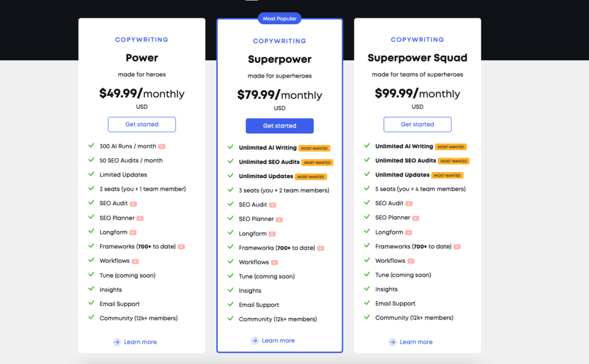Image resolution: width=589 pixels, height=364 pixels.
Task: Open Longform video icon in Superpower Squad plan
Action: pos(409,232)
